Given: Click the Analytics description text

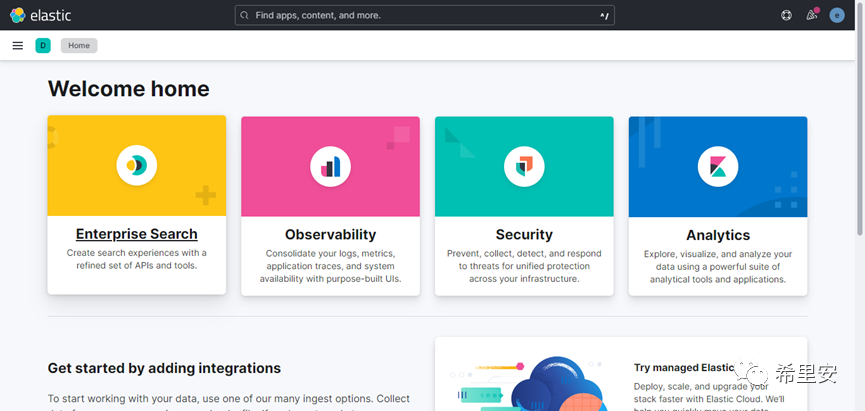Looking at the screenshot, I should point(718,266).
